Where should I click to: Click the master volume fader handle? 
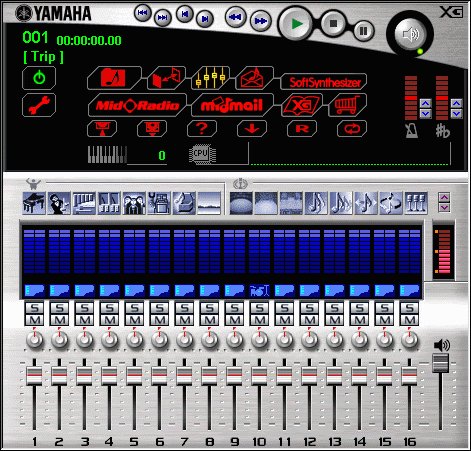[x=440, y=363]
